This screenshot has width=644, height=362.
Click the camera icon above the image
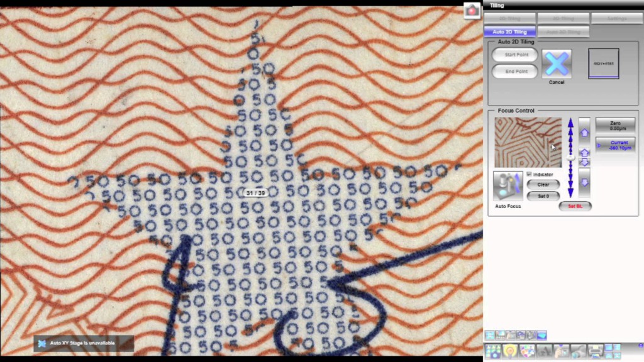click(472, 10)
